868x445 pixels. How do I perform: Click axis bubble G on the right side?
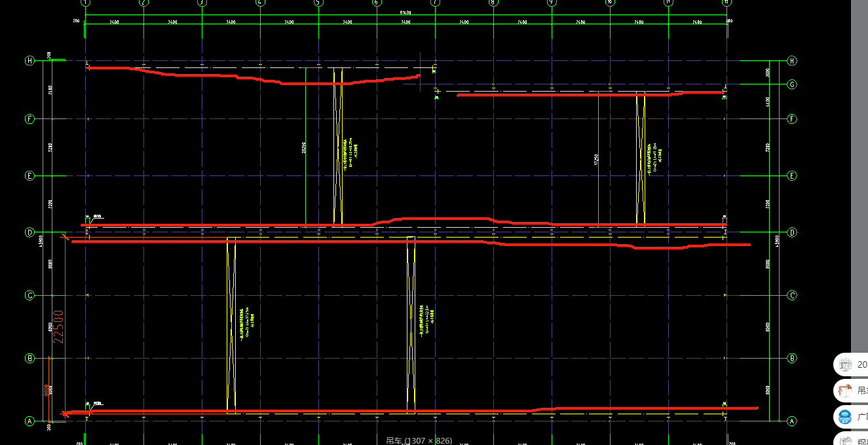[x=792, y=84]
